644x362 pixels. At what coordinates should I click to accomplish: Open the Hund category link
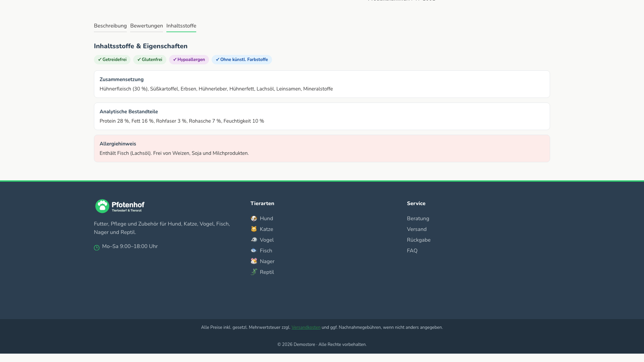coord(266,219)
